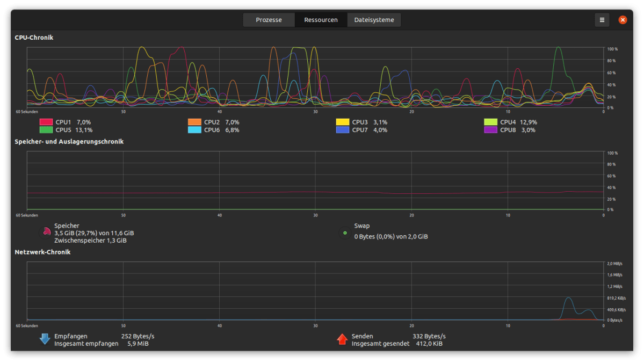
Task: Click the Insgesamt gesendet label
Action: tap(380, 343)
